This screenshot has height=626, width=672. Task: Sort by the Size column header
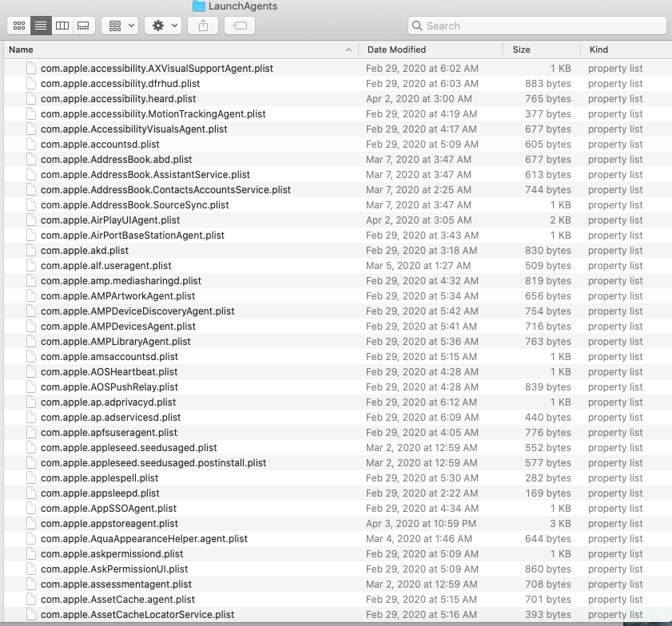pos(521,50)
